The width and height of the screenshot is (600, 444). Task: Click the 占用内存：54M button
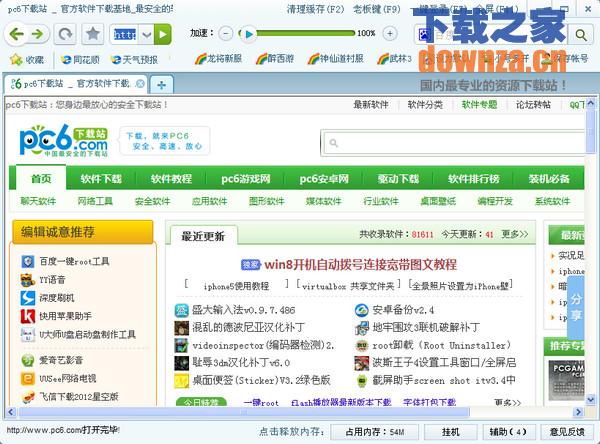click(x=375, y=432)
